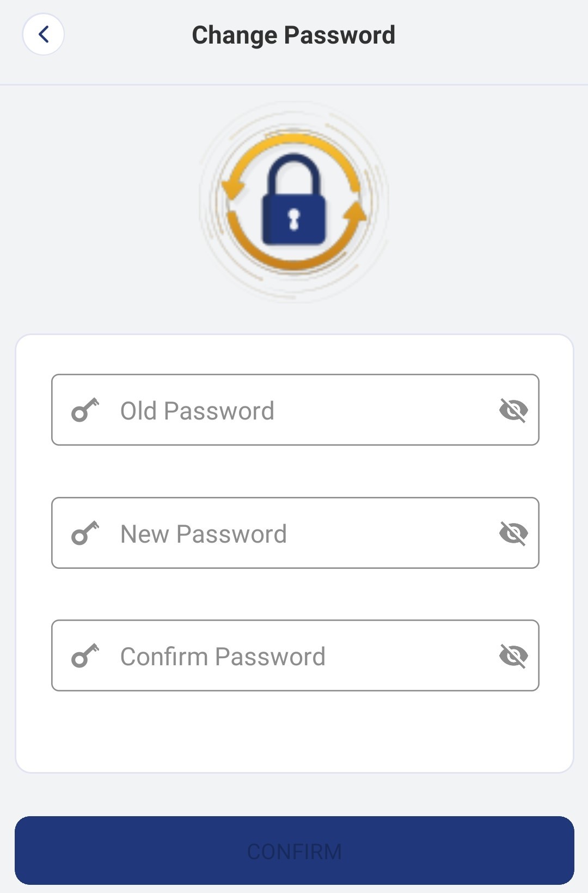The height and width of the screenshot is (893, 588).
Task: Show the Old Password characters
Action: tap(513, 410)
